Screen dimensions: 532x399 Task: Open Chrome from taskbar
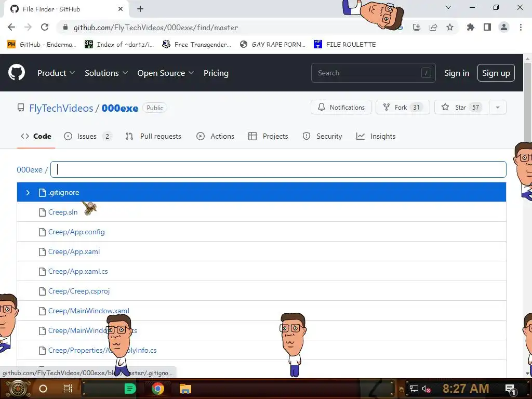(158, 389)
